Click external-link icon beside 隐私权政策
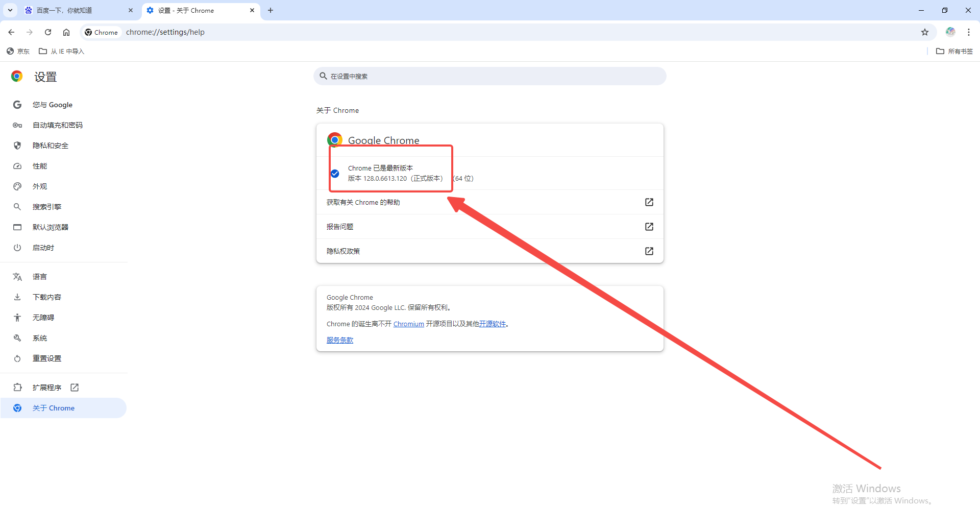The width and height of the screenshot is (980, 531). (649, 251)
